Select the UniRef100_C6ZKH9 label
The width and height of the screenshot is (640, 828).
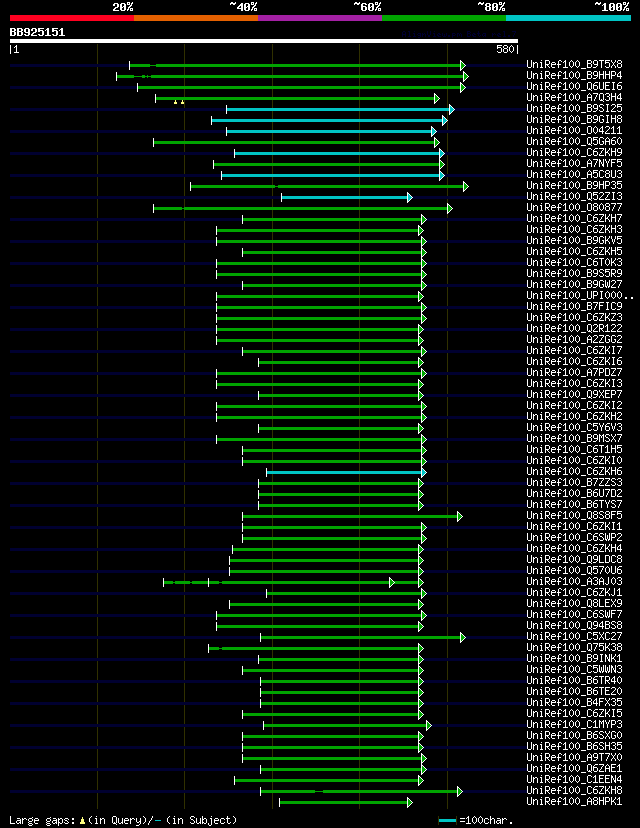(x=574, y=152)
